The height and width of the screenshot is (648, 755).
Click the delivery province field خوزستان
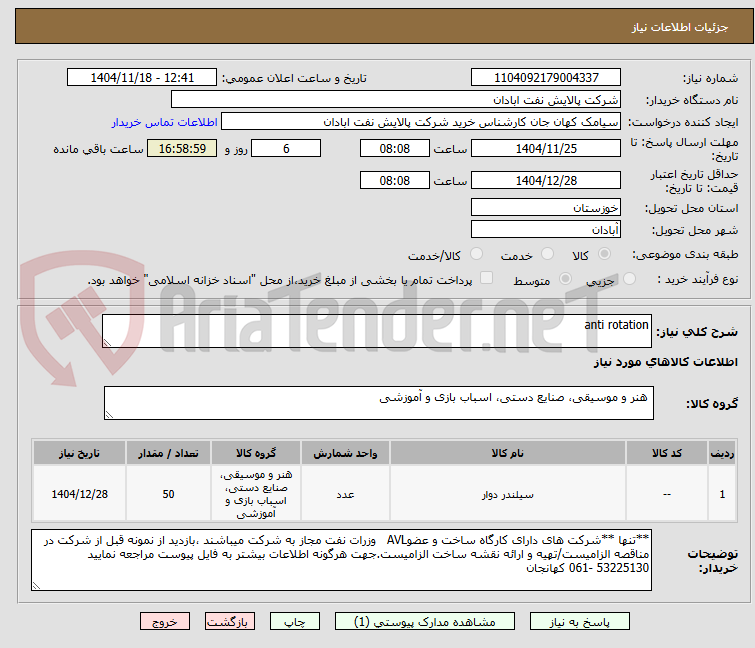(546, 207)
